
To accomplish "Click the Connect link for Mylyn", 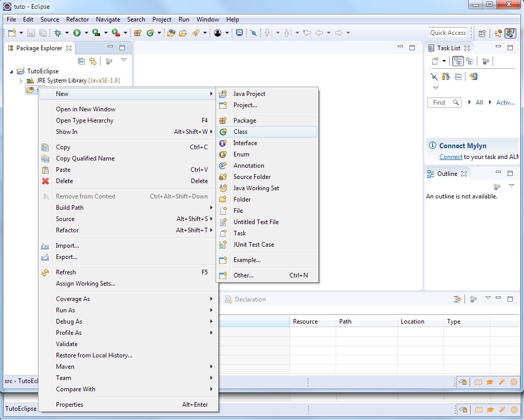I will (451, 157).
